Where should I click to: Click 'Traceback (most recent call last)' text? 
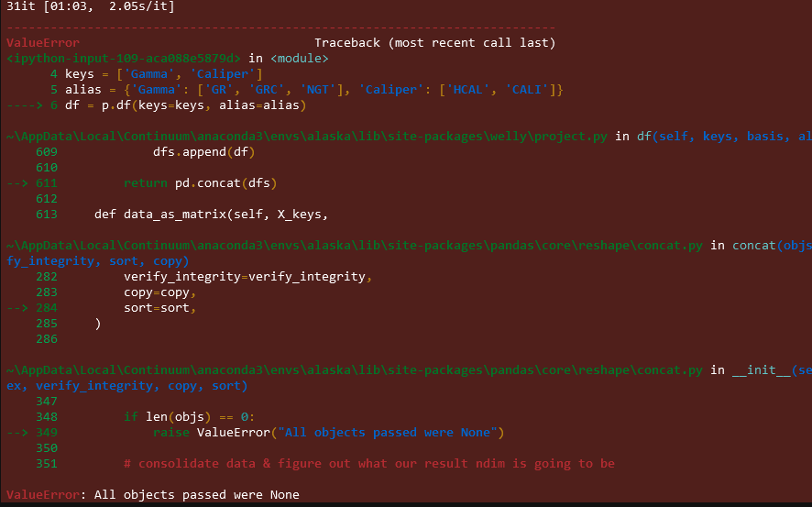(435, 42)
